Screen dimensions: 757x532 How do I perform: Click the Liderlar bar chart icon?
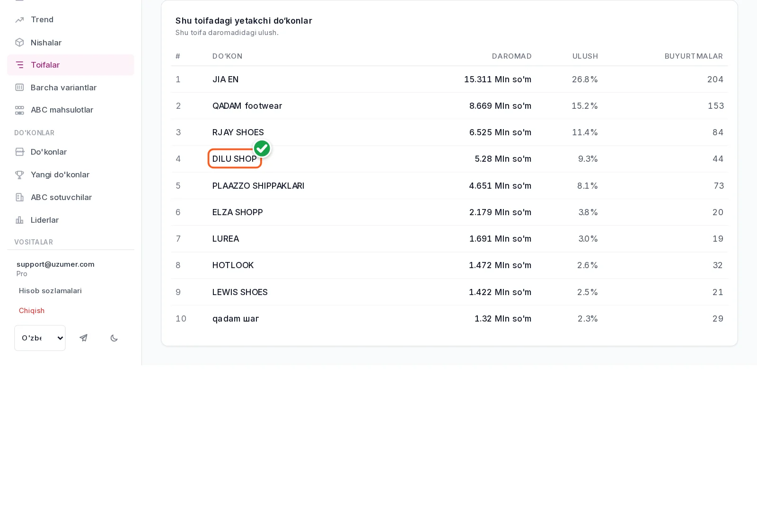tap(19, 220)
